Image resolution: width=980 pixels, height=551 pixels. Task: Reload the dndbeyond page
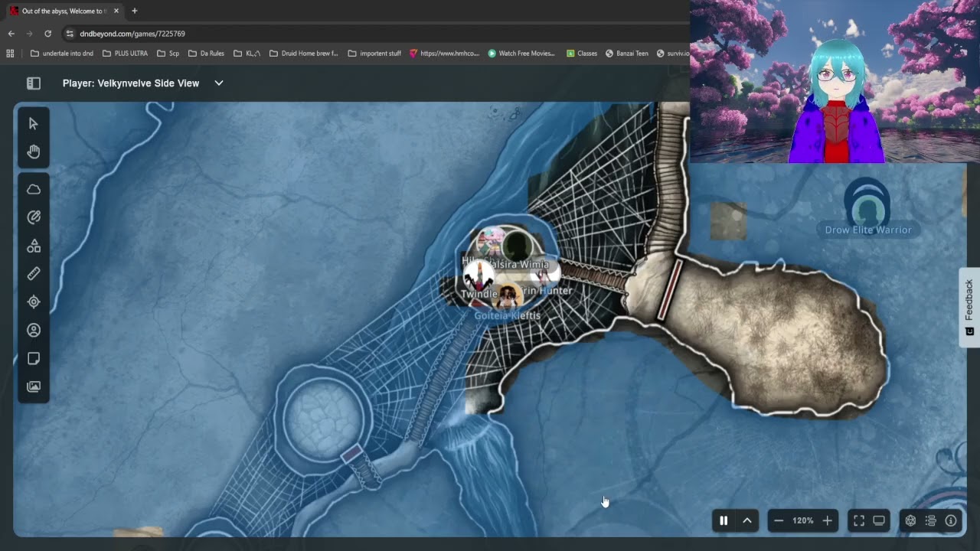click(x=48, y=34)
